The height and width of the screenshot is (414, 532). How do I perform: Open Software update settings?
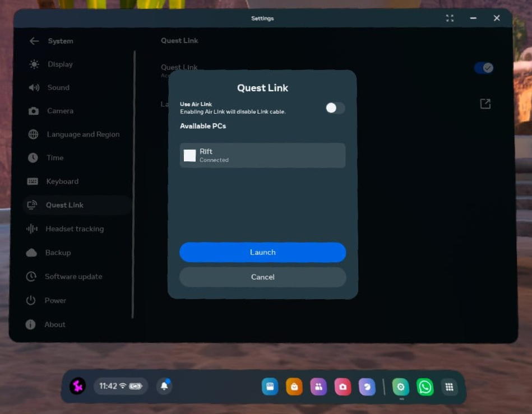[73, 276]
